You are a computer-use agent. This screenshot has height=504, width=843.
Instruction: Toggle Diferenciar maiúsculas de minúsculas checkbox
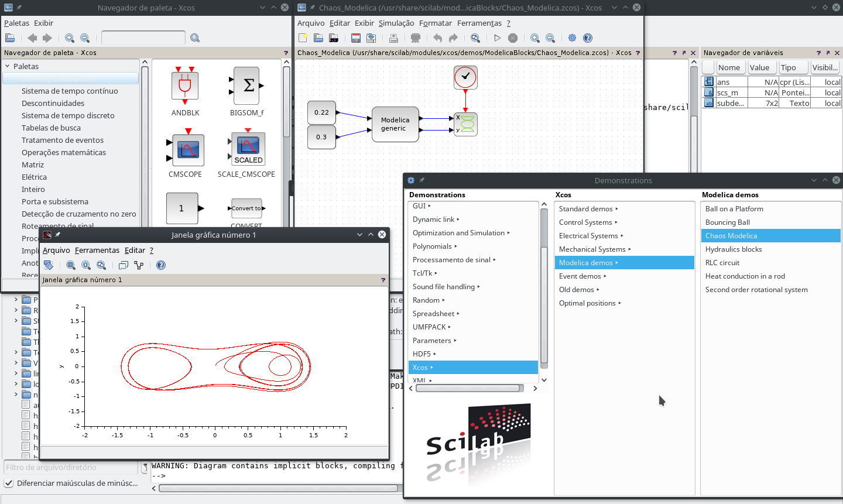[9, 483]
